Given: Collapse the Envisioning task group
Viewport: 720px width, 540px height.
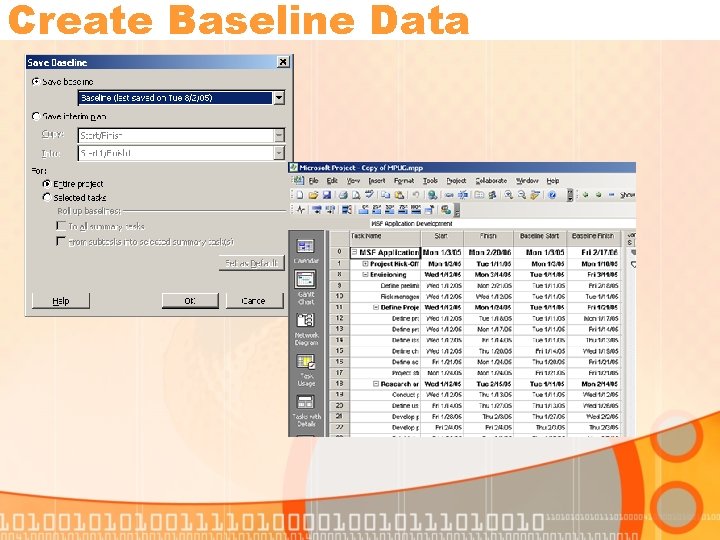Looking at the screenshot, I should (x=365, y=275).
